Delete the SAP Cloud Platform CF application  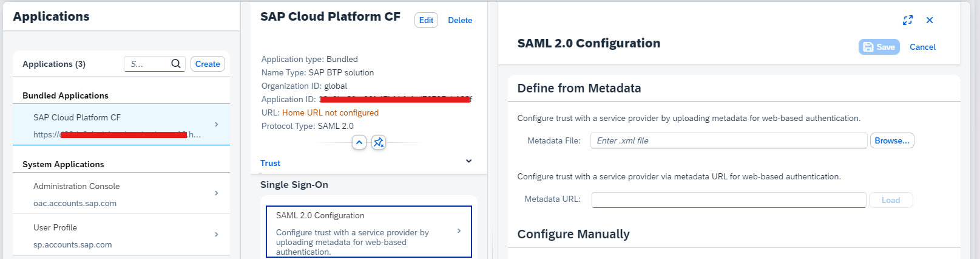[x=459, y=20]
